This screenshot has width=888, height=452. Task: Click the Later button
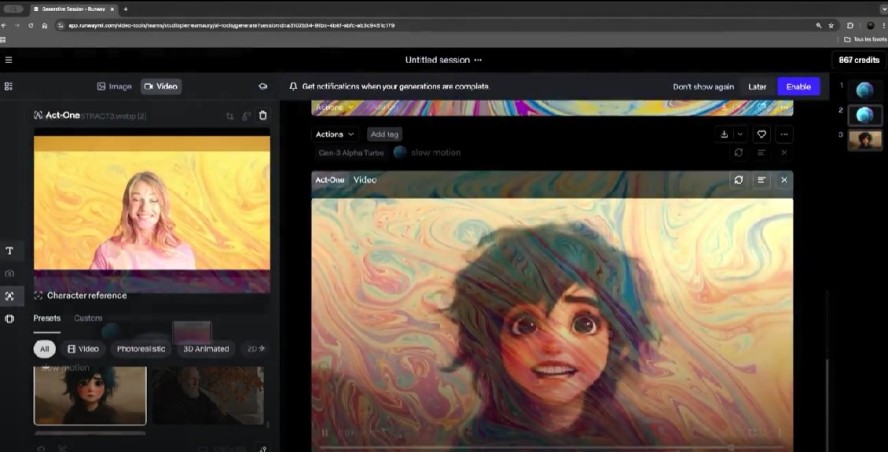[757, 87]
